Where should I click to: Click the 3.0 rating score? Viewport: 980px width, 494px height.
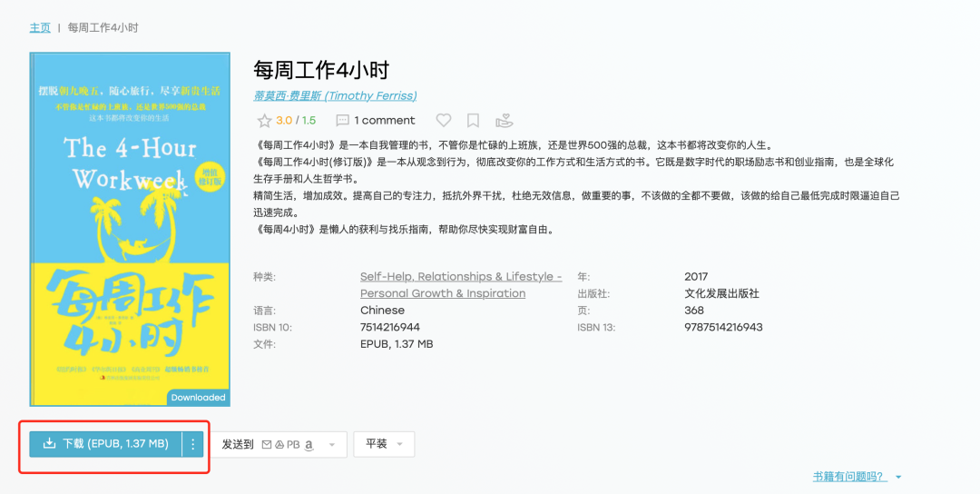pos(284,121)
